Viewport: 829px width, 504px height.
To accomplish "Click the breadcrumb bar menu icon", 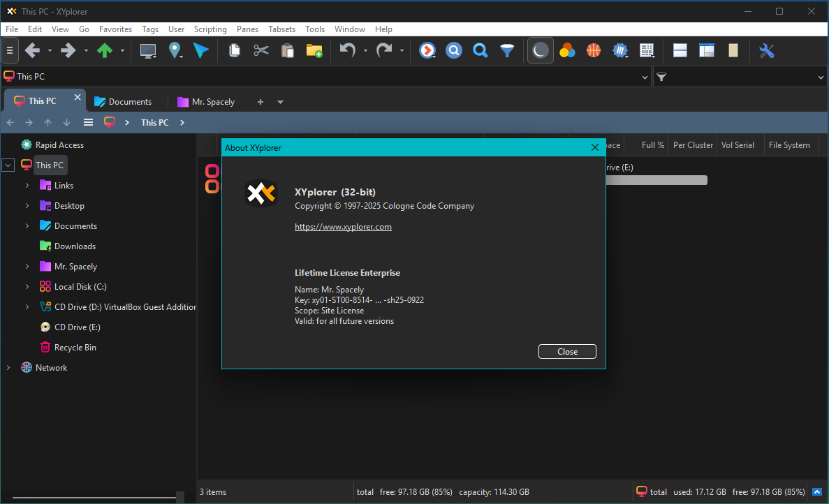I will 88,123.
